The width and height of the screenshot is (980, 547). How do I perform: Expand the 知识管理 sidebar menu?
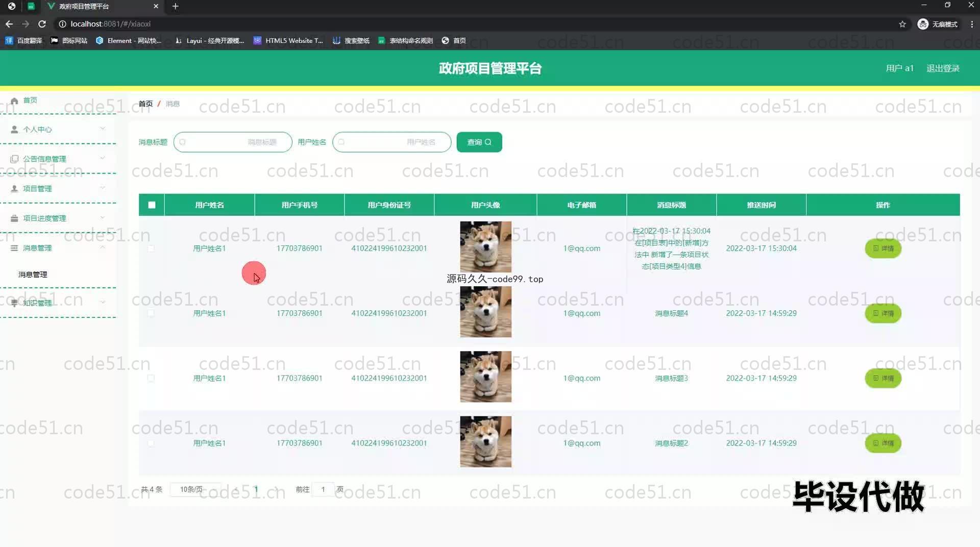[58, 303]
